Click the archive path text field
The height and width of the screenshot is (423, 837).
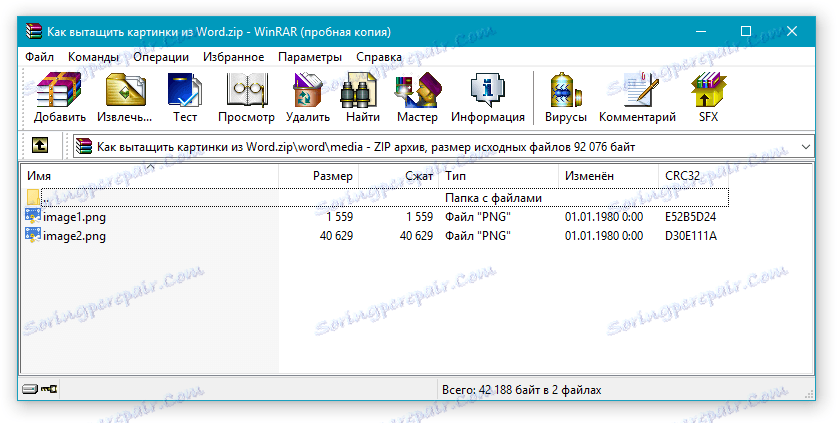click(x=444, y=146)
